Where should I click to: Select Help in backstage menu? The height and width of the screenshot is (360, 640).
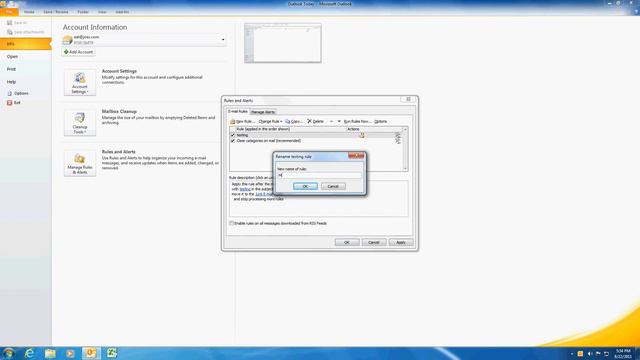(11, 82)
